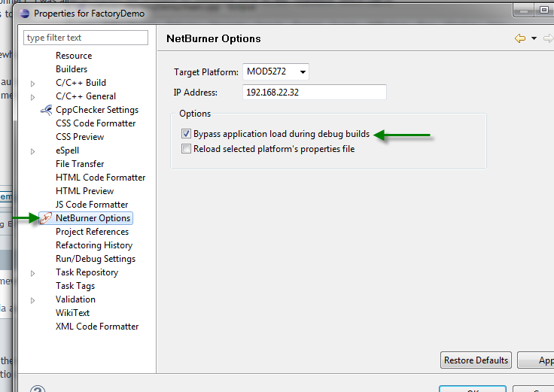Open C/C++ Build properties page
This screenshot has width=554, height=392.
tap(81, 83)
